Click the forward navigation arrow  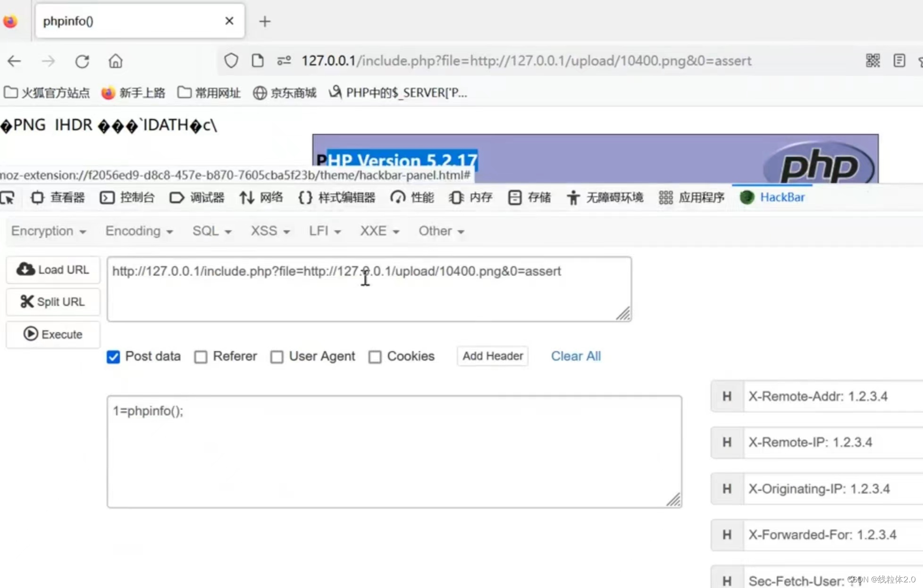[x=48, y=61]
